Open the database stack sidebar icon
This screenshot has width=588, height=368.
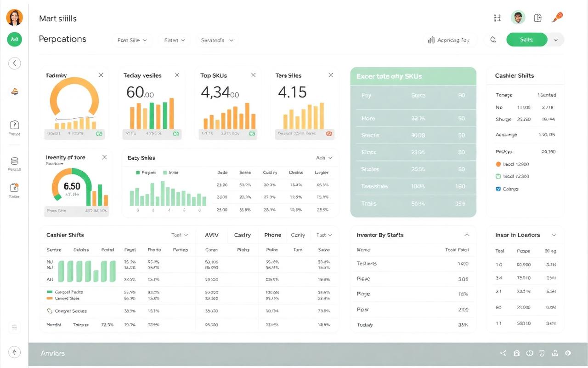[x=14, y=161]
